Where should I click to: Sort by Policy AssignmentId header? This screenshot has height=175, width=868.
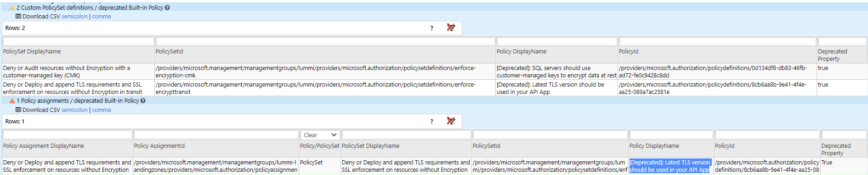(216, 149)
